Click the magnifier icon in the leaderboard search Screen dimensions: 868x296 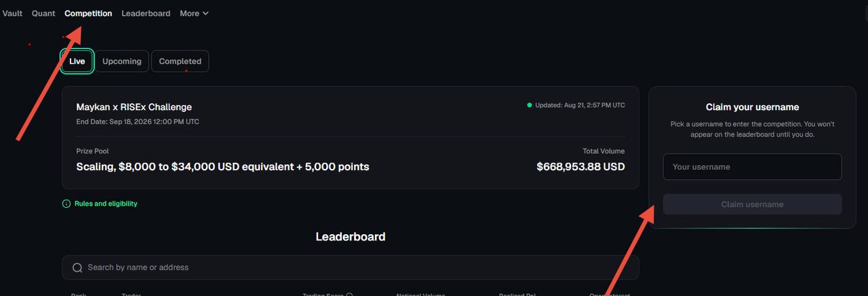77,267
